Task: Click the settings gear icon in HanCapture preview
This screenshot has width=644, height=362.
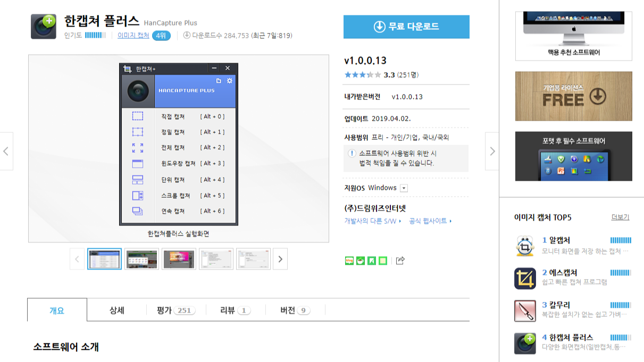Action: (229, 81)
